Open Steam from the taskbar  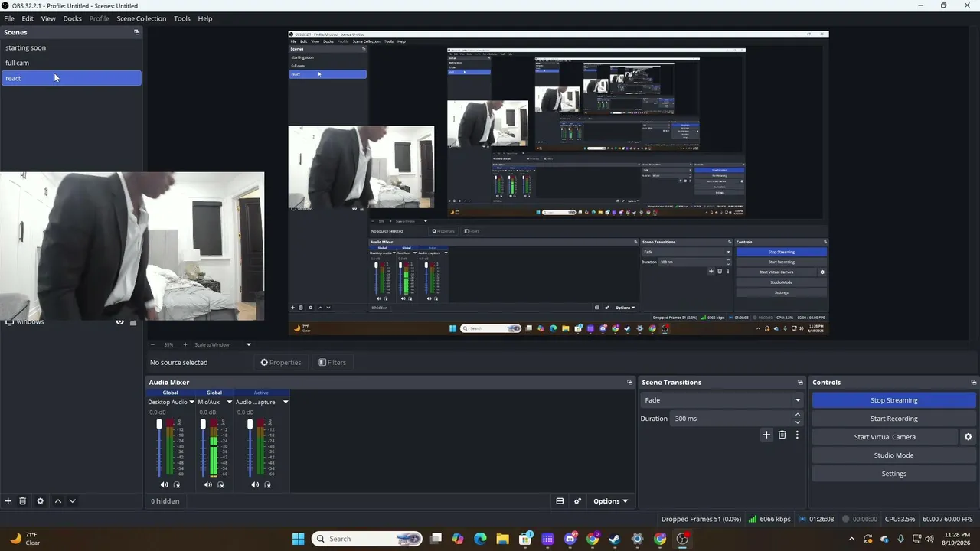click(615, 539)
